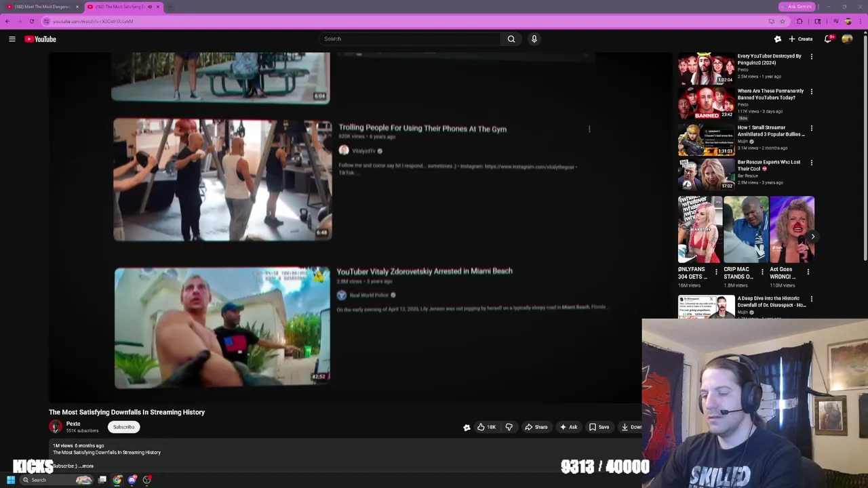
Task: Open Pexto channel name link
Action: point(73,424)
